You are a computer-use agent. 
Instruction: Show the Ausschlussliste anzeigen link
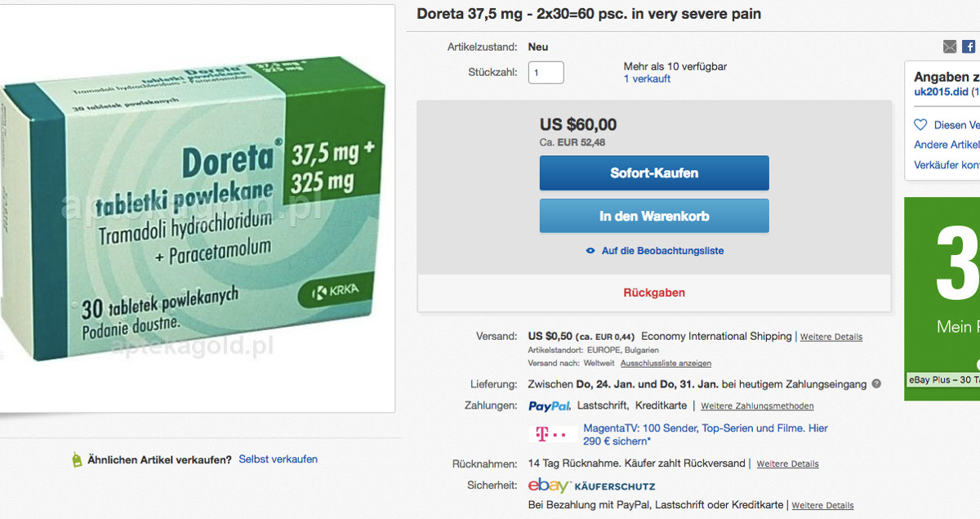[x=666, y=363]
